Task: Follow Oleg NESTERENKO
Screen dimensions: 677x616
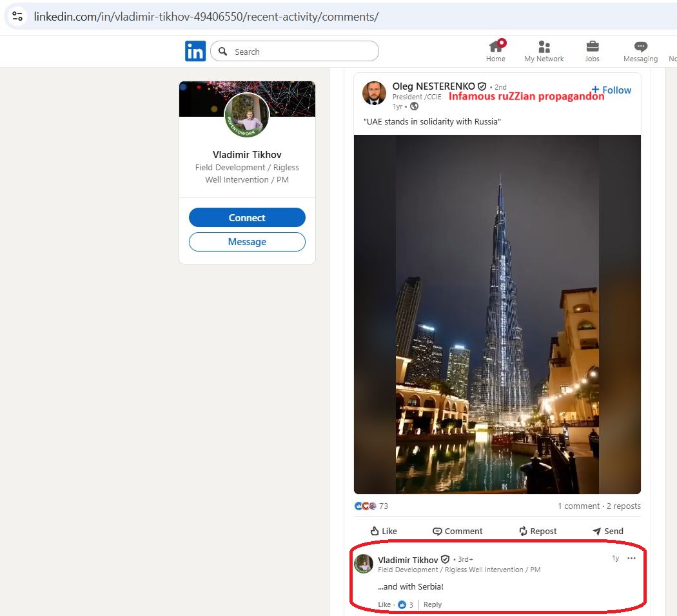Action: pyautogui.click(x=611, y=90)
